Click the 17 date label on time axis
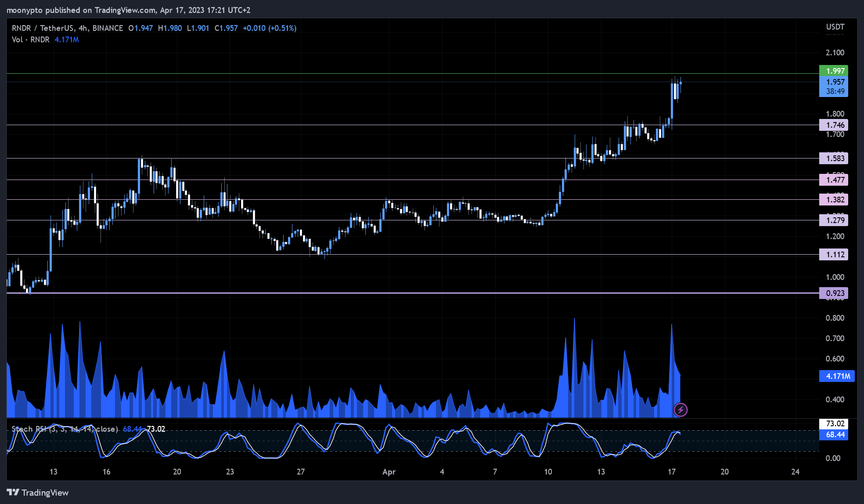 pyautogui.click(x=671, y=472)
